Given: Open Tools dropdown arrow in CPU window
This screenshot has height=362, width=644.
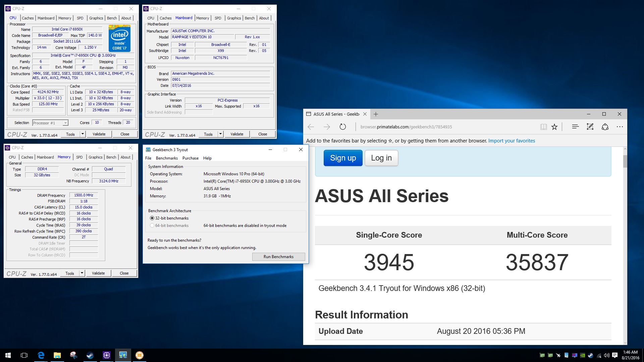Looking at the screenshot, I should 83,134.
